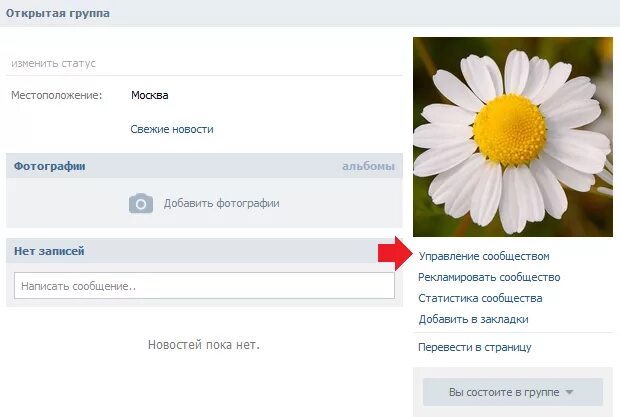Open the 'Вы состоите в группе' dropdown
Screen dimensions: 620x417
click(512, 392)
